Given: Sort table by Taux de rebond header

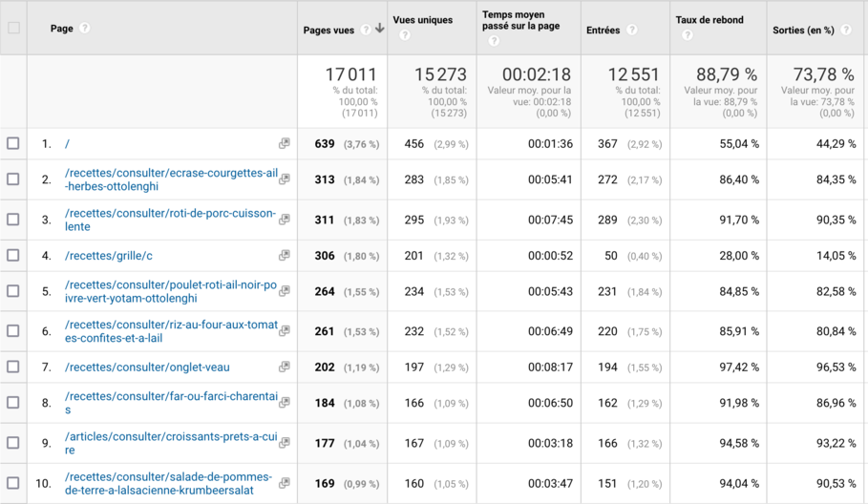Looking at the screenshot, I should (709, 20).
